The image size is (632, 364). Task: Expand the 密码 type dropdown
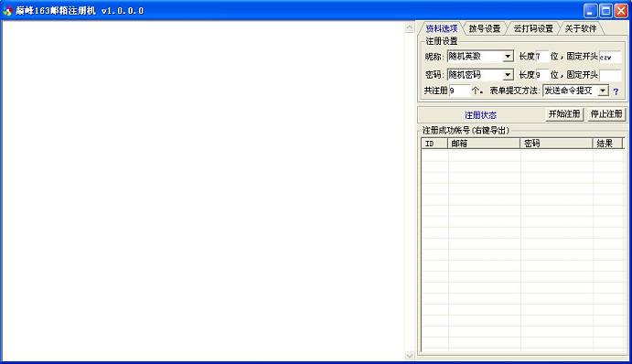(508, 75)
